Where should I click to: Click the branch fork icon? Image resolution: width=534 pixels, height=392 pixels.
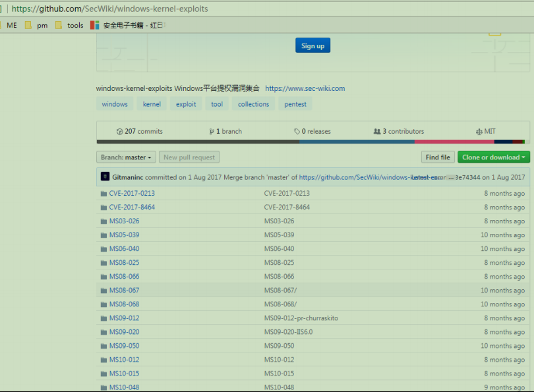pos(212,132)
